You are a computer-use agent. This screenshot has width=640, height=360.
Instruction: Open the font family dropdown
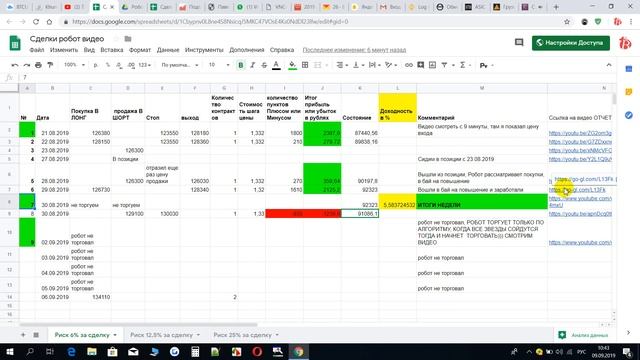click(x=180, y=65)
